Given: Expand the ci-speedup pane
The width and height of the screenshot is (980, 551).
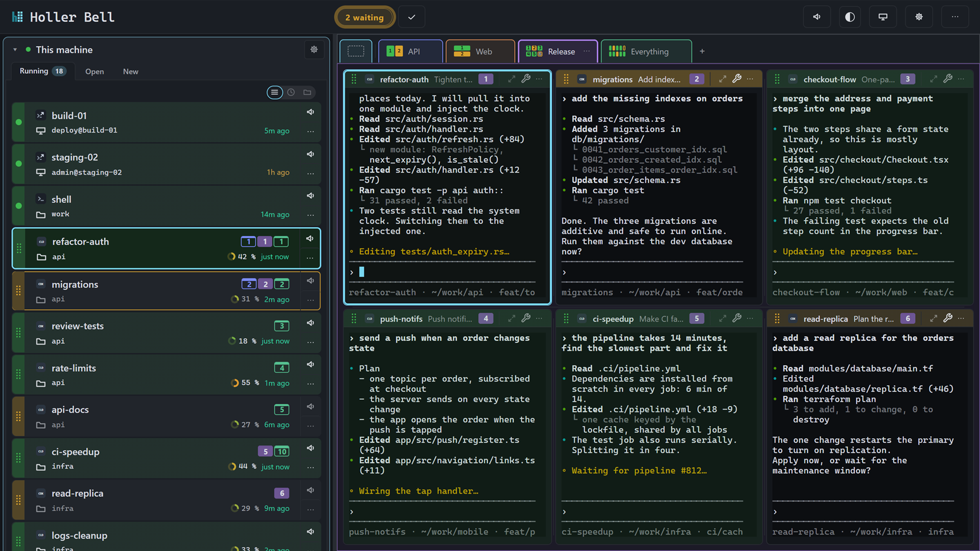Looking at the screenshot, I should (723, 319).
